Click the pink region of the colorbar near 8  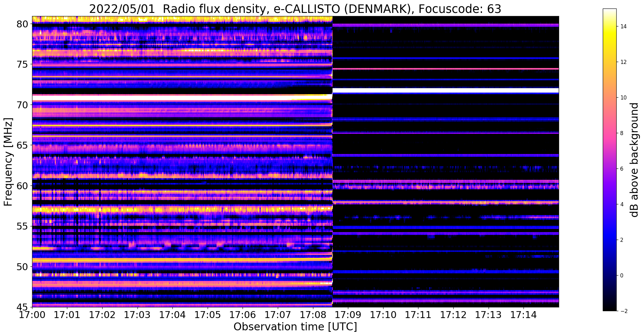609,133
